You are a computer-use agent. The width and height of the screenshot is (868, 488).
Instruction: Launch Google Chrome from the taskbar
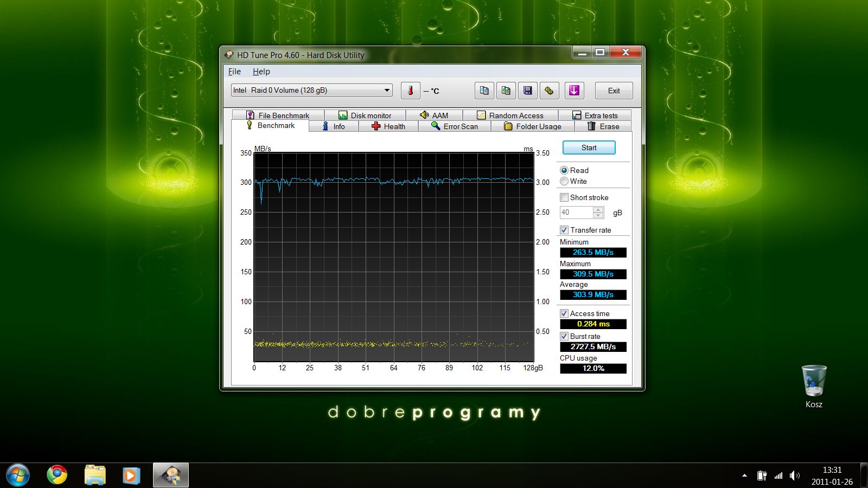pyautogui.click(x=57, y=476)
